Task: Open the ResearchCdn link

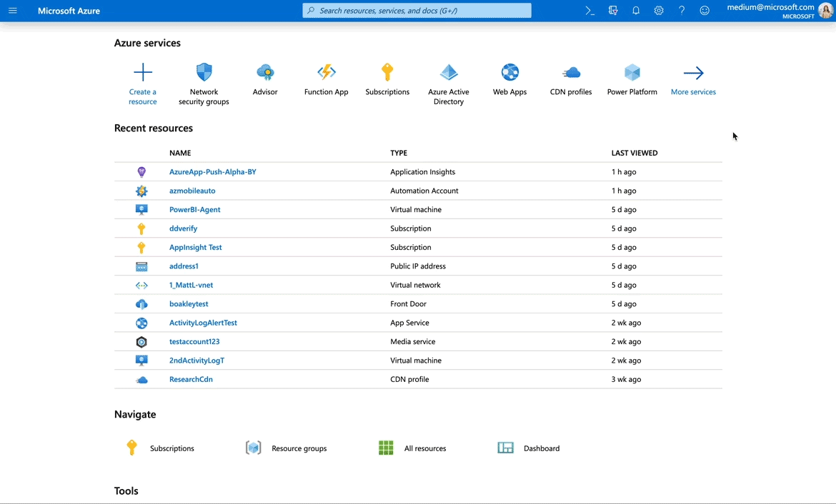Action: tap(191, 379)
